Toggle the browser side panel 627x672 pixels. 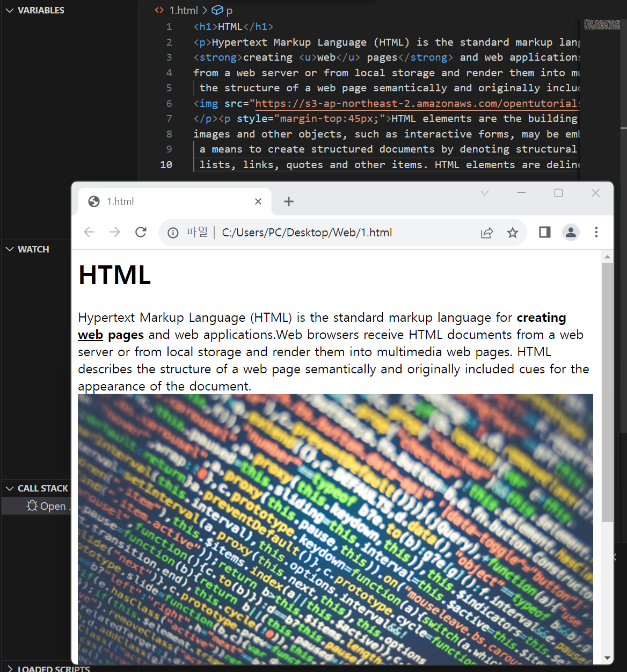click(x=545, y=232)
